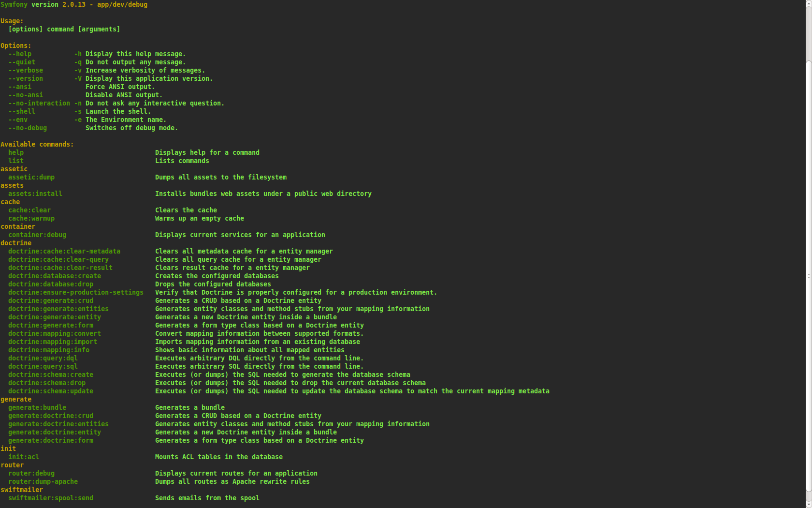The width and height of the screenshot is (812, 508).
Task: Click the scrollbar down arrow
Action: (809, 505)
